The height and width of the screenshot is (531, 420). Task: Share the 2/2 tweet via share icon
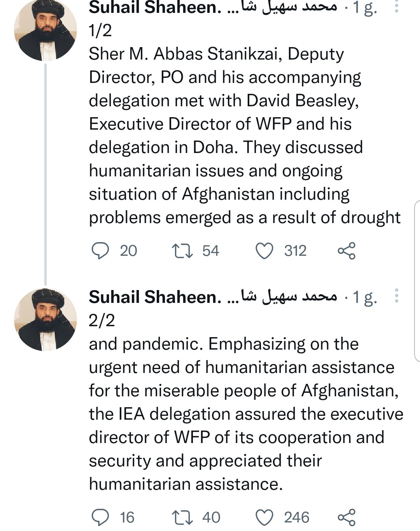[x=346, y=517]
